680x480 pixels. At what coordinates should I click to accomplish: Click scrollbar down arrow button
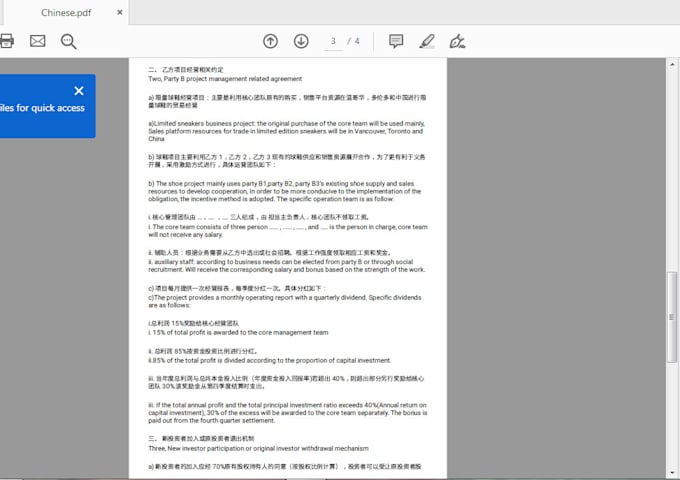[672, 473]
